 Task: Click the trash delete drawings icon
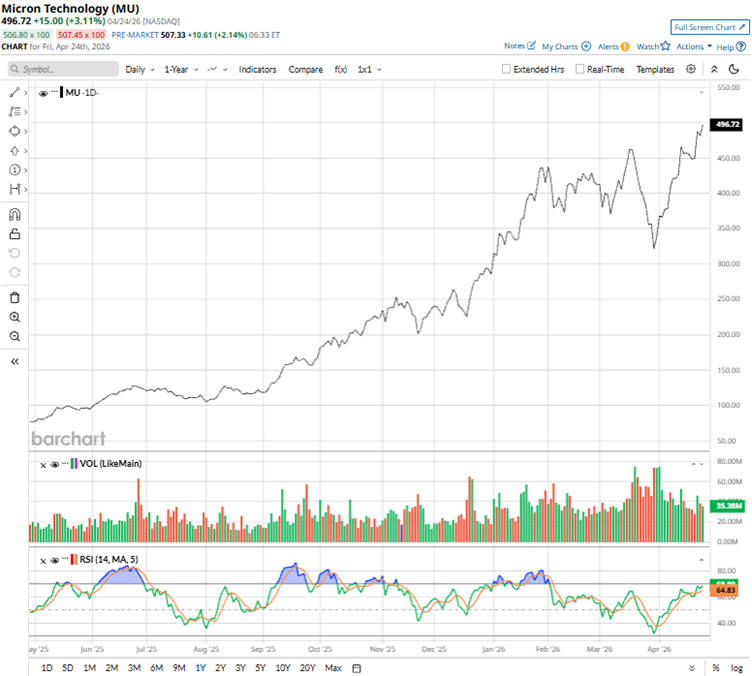(15, 298)
